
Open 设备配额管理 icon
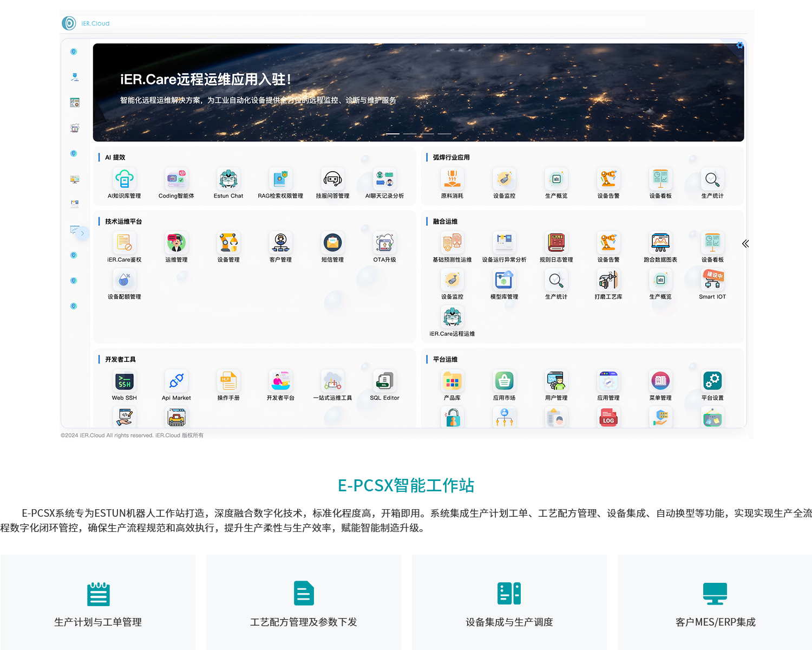(x=124, y=279)
